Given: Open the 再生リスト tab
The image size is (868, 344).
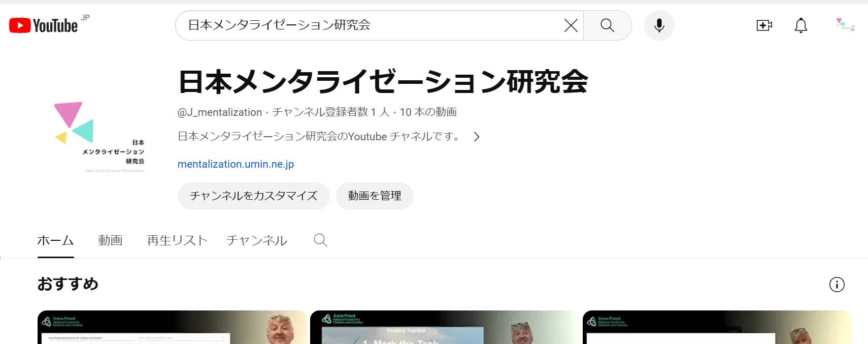Looking at the screenshot, I should (x=177, y=240).
